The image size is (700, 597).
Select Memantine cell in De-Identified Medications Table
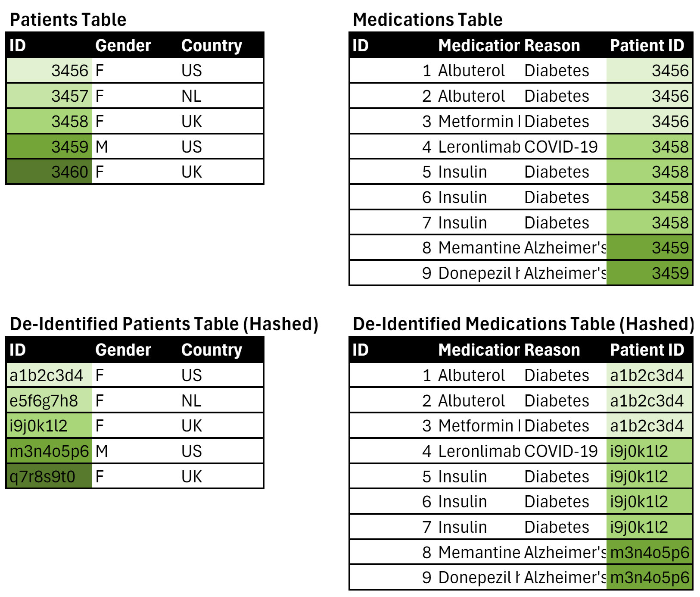479,552
